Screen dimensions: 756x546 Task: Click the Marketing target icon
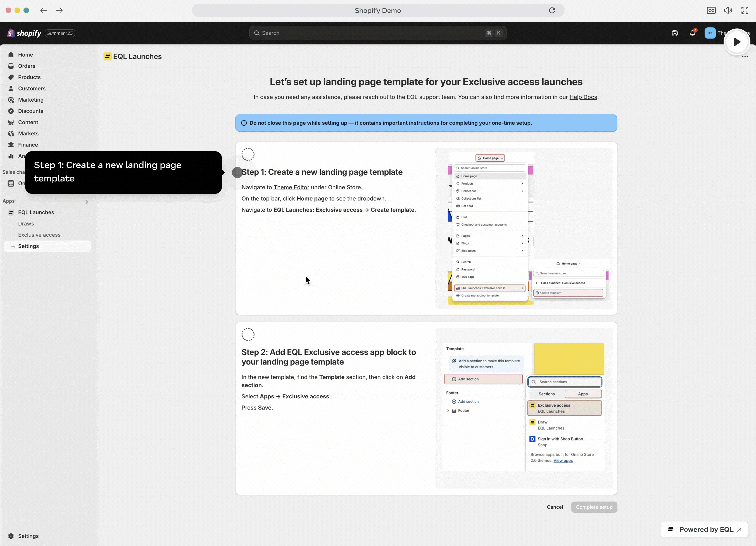point(11,100)
